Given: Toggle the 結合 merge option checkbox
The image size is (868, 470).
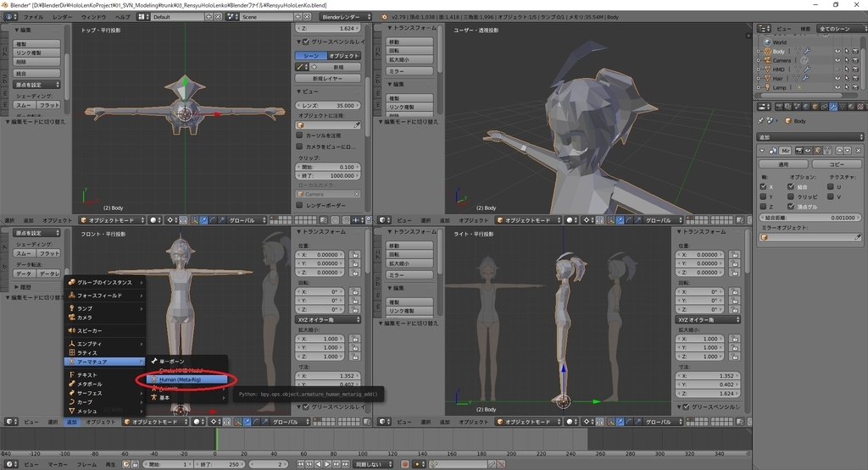Looking at the screenshot, I should (791, 186).
